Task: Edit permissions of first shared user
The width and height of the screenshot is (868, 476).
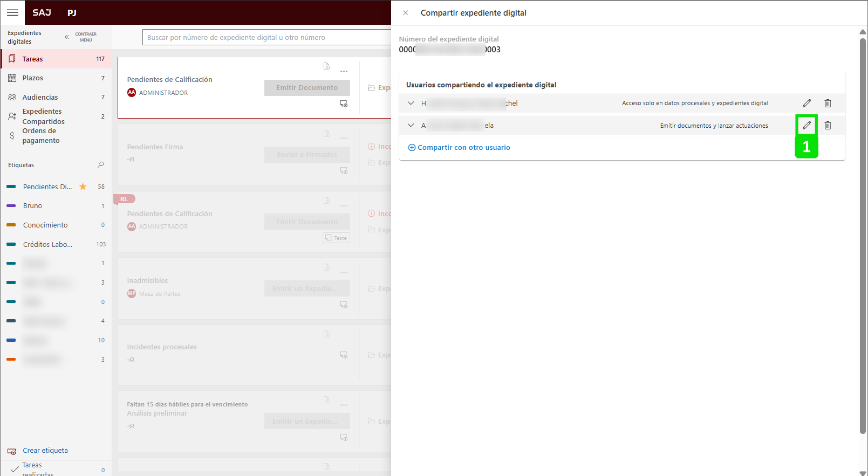Action: click(x=807, y=103)
